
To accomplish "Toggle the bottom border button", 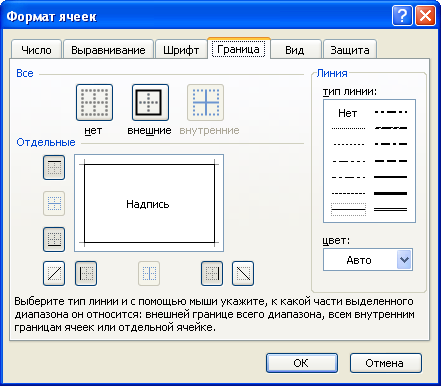I will (x=54, y=239).
